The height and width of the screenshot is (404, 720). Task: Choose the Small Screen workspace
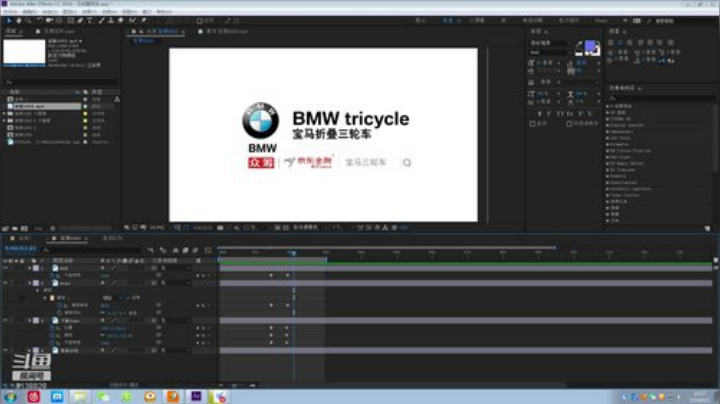477,21
